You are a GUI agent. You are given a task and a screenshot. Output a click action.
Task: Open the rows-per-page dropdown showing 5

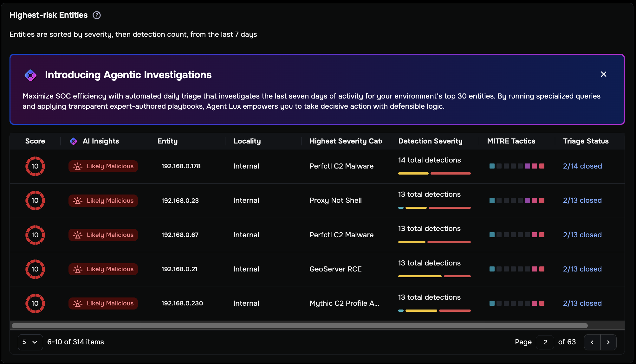click(x=30, y=342)
